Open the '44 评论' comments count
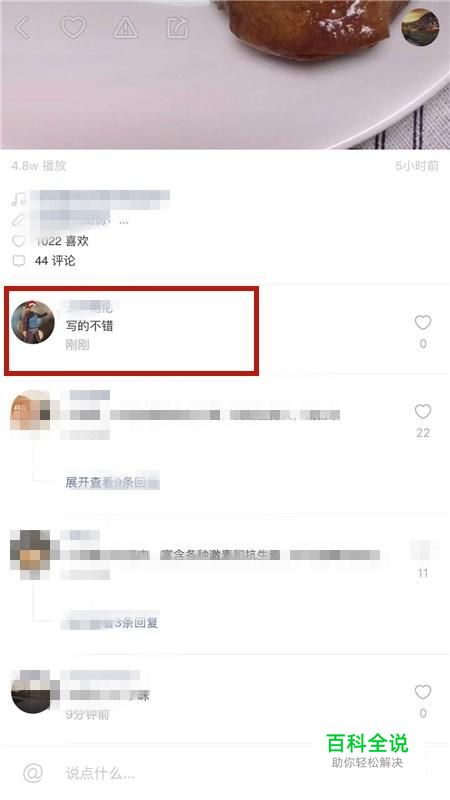Screen dimensions: 450x800 point(55,261)
